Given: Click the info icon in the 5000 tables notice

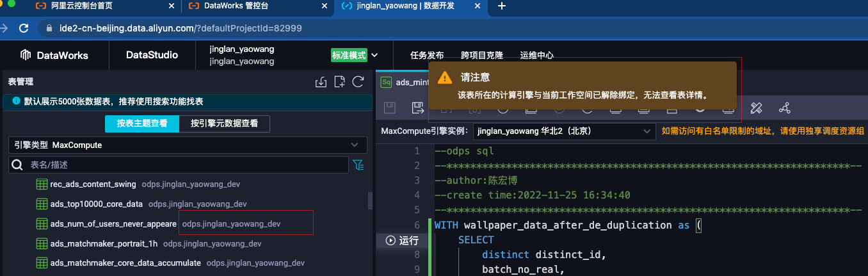Looking at the screenshot, I should point(17,101).
